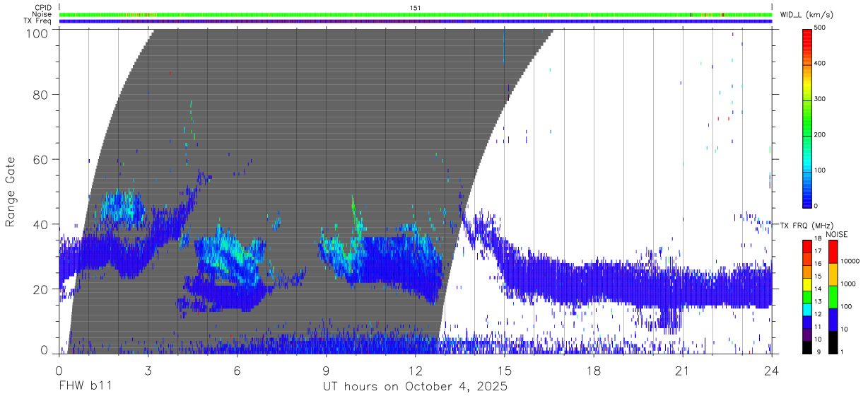Click the '40' Range Gate axis tick
The height and width of the screenshot is (401, 868).
tap(41, 224)
